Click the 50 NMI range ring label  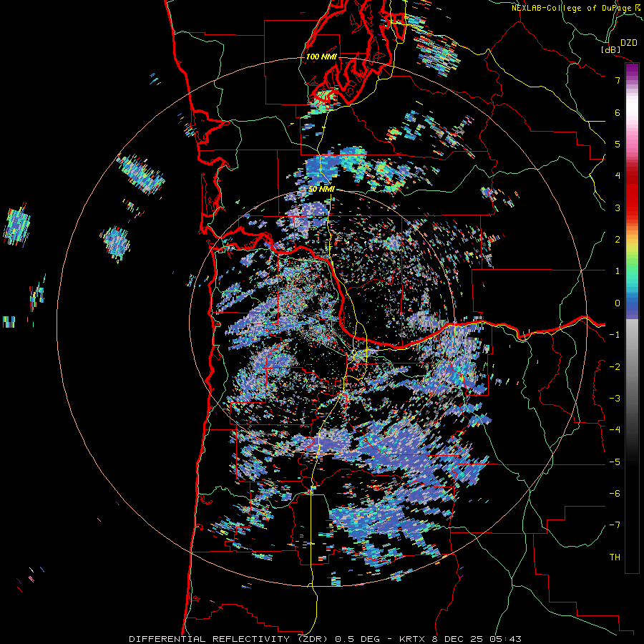321,190
